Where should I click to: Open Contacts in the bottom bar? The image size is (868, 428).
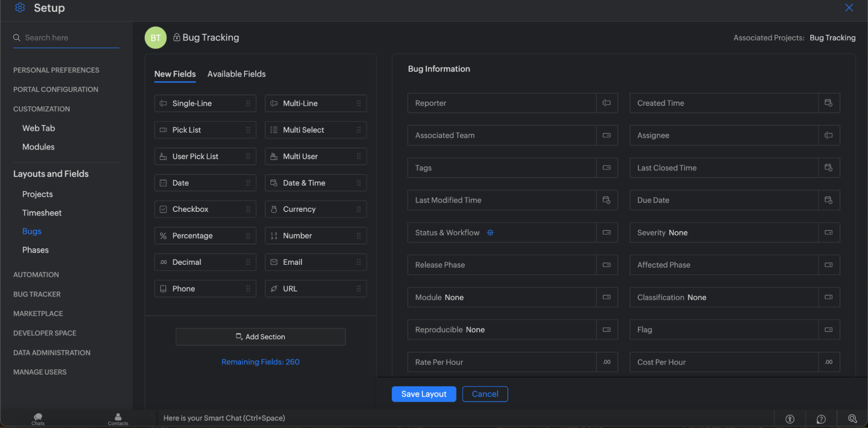pyautogui.click(x=118, y=419)
